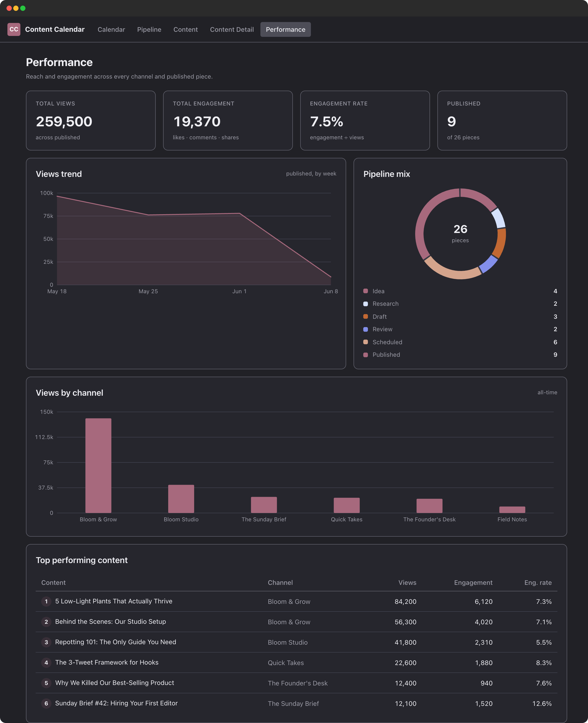
Task: Click the Published legend color swatch
Action: [365, 355]
